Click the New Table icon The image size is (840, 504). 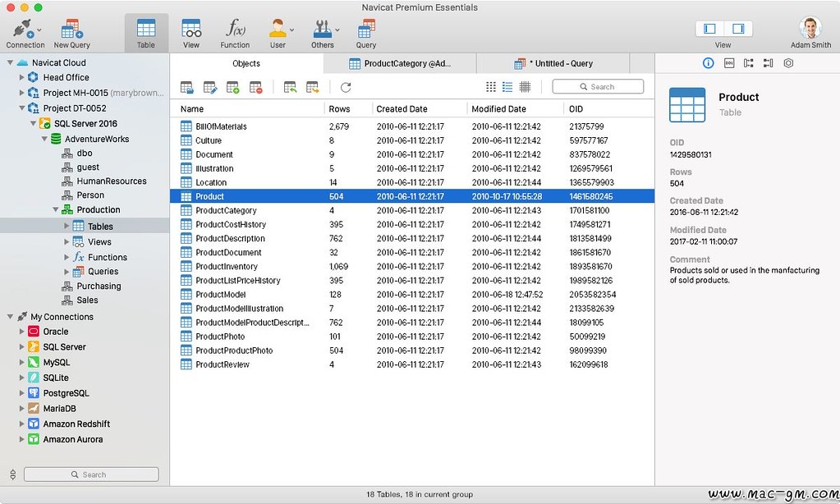pos(233,87)
